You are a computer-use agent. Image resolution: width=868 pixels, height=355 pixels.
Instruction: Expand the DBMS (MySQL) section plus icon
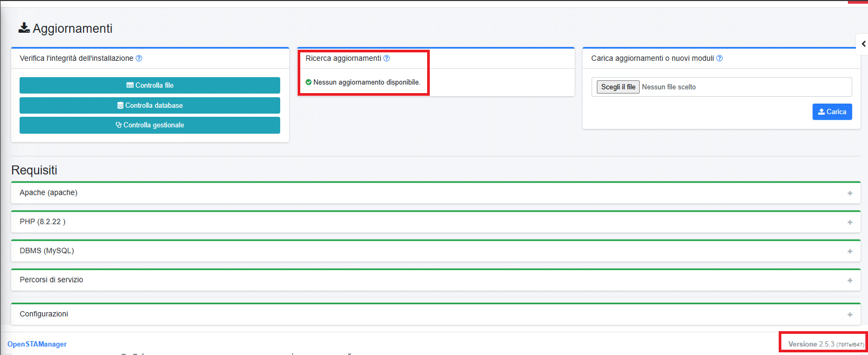[850, 251]
